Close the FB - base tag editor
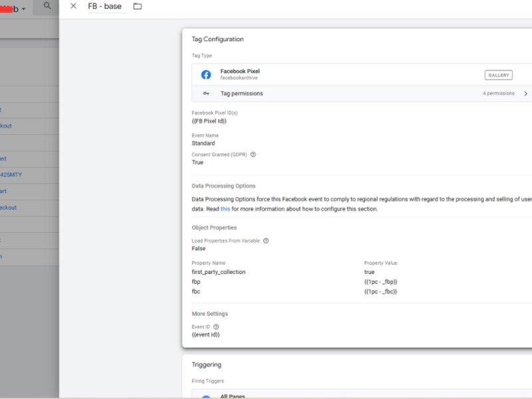This screenshot has width=532, height=399. 73,6
